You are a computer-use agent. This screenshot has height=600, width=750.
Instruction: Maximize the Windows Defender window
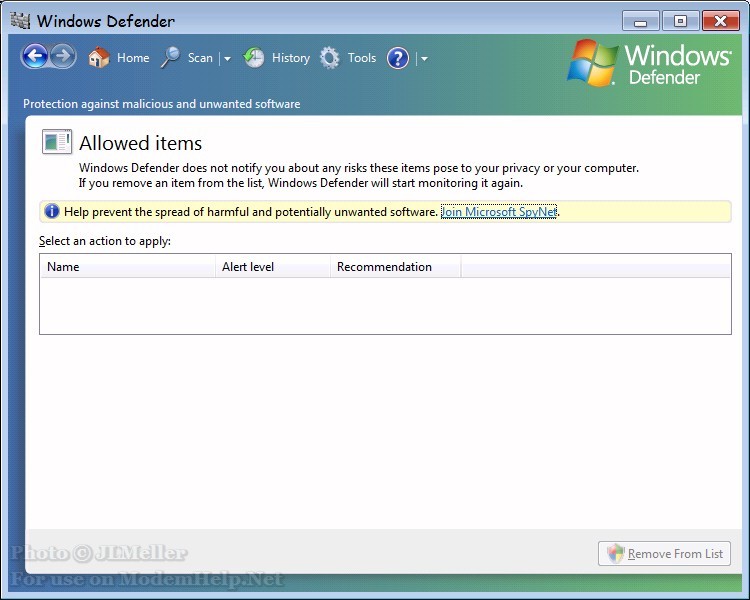(680, 21)
